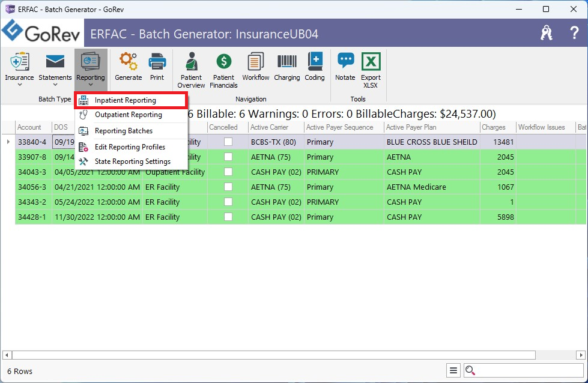
Task: Collapse the Reporting dropdown chevron
Action: tap(90, 85)
